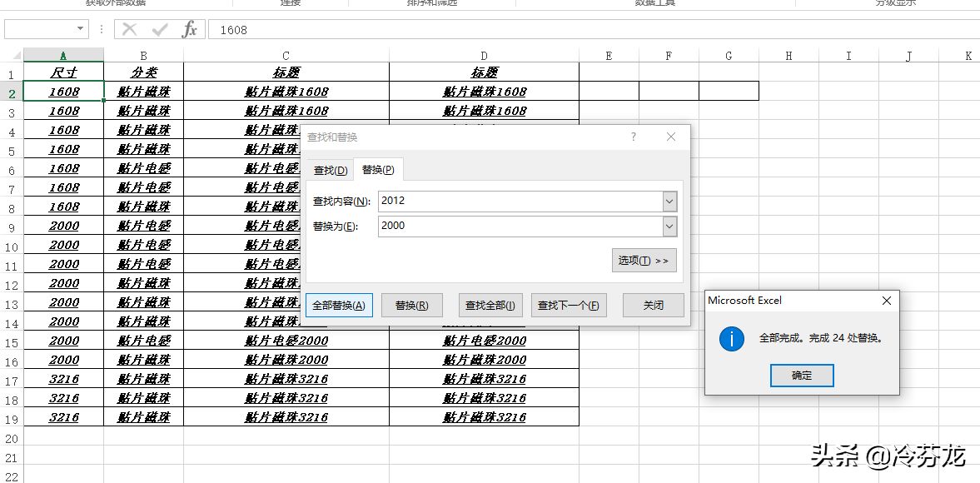Click the 查找全部(I) button

pyautogui.click(x=490, y=306)
